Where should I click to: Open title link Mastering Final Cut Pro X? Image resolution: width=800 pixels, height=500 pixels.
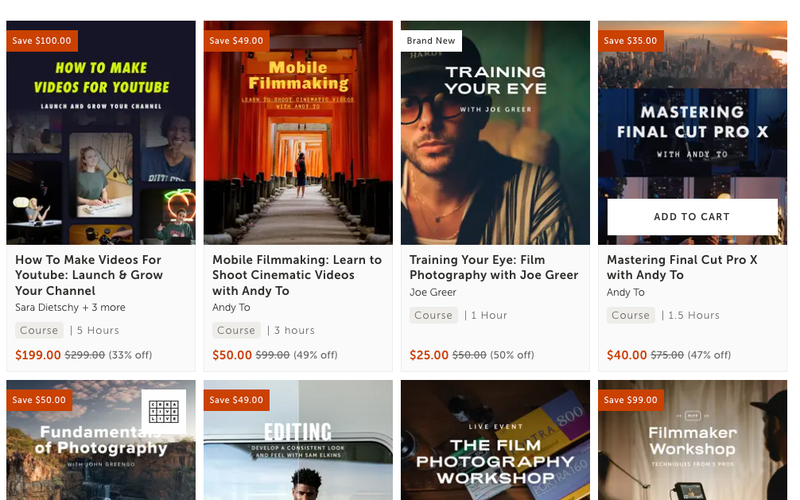point(682,267)
